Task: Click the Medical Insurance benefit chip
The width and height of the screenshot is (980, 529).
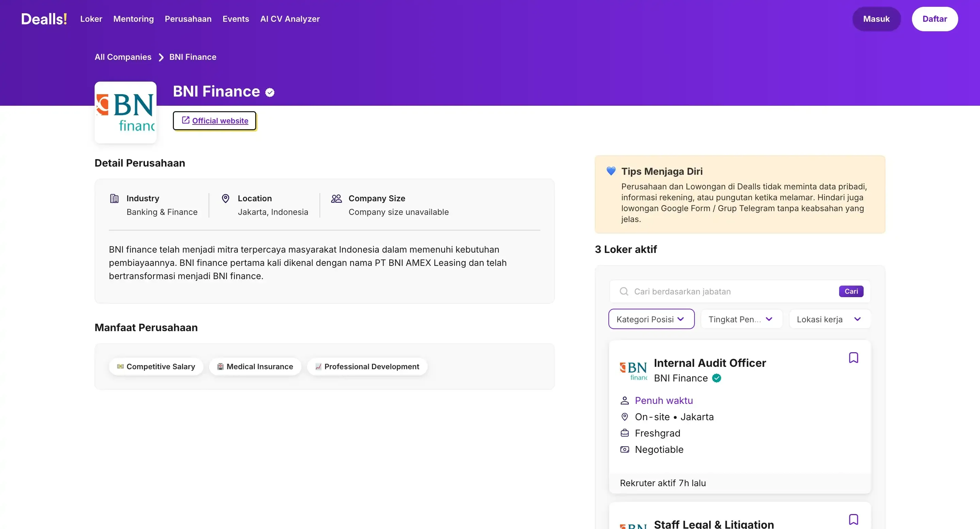Action: [255, 367]
